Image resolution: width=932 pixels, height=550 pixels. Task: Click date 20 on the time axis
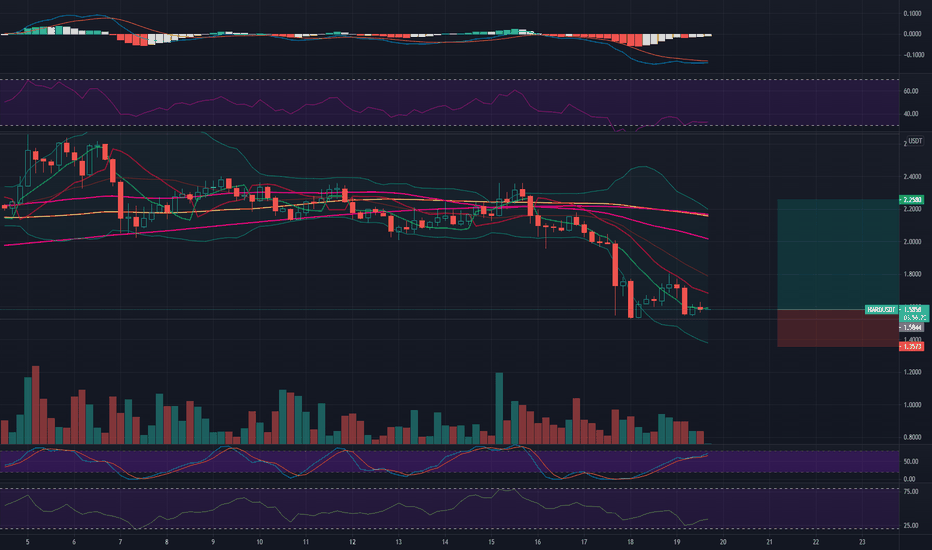coord(723,542)
